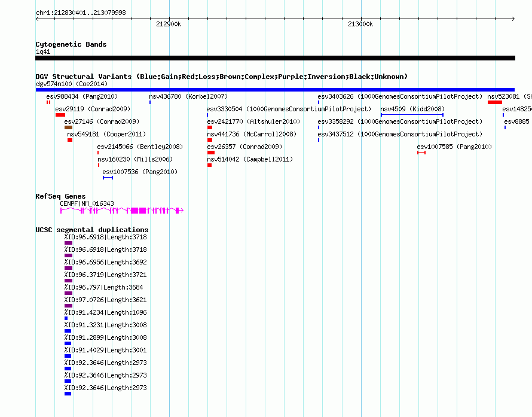Screen dimensions: 532x417
Task: Open variant esv2421770 (Altshuler2010)
Action: 253,121
